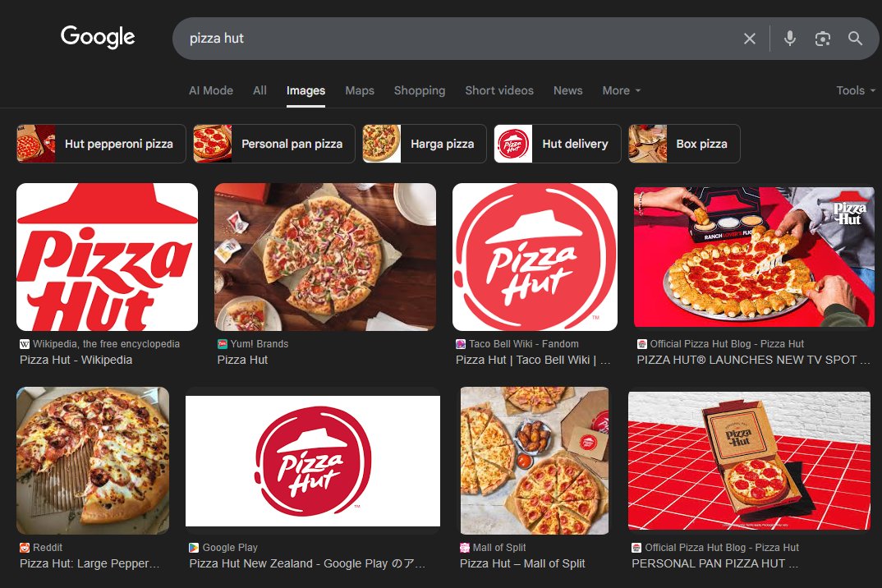Image resolution: width=882 pixels, height=588 pixels.
Task: Clear the search box with the X icon
Action: click(x=749, y=39)
